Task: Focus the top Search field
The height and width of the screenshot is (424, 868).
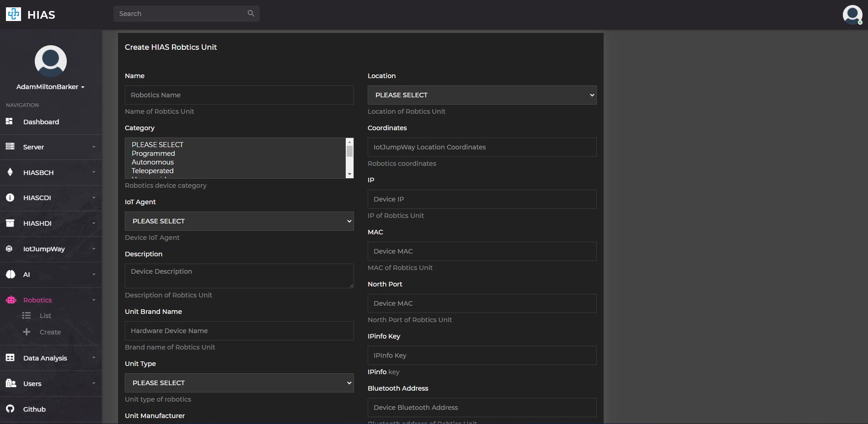Action: (x=180, y=14)
